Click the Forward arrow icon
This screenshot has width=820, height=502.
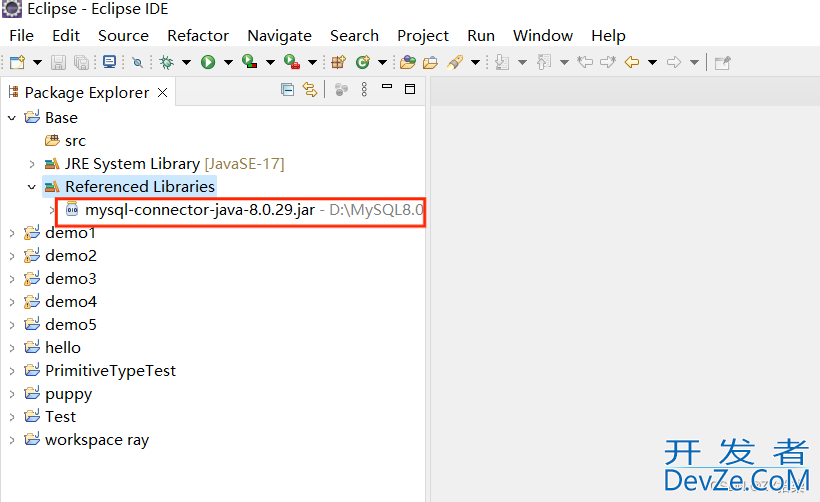coord(674,62)
